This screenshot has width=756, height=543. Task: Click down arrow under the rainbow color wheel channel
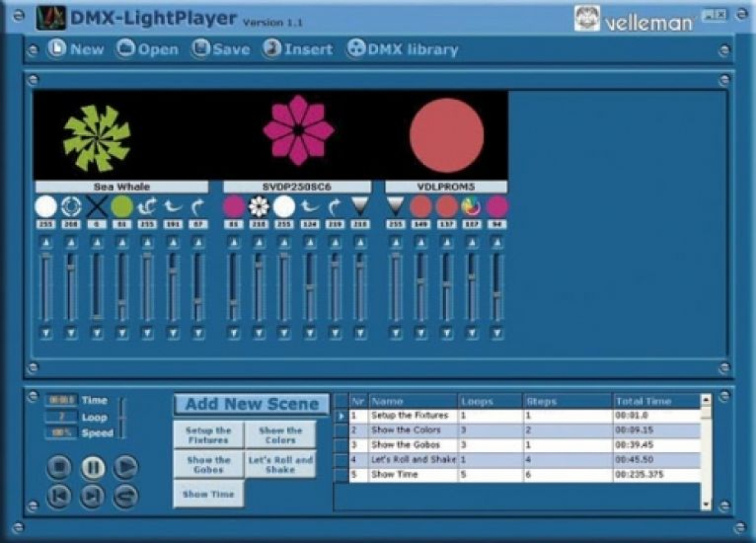[x=471, y=333]
